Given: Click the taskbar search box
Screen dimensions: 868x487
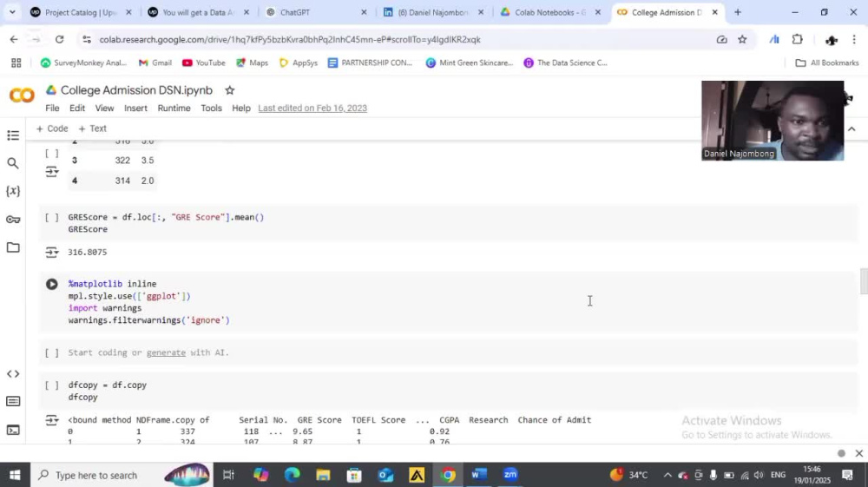Looking at the screenshot, I should (122, 475).
